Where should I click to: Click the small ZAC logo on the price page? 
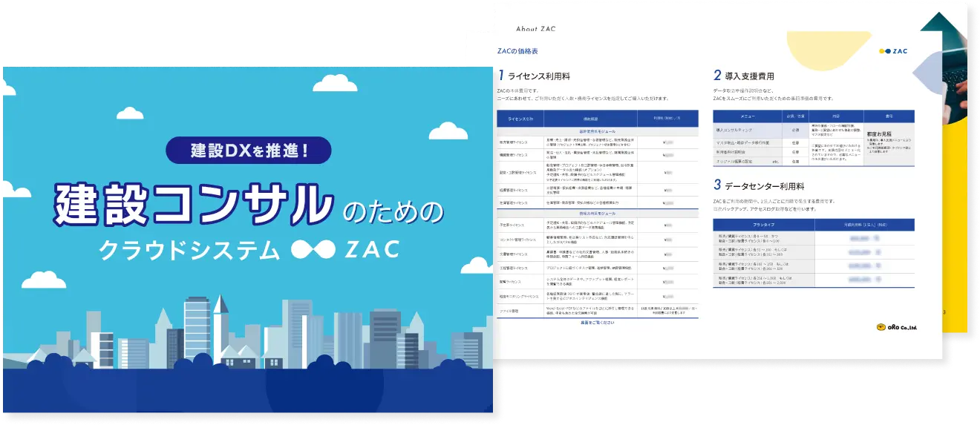tap(893, 51)
